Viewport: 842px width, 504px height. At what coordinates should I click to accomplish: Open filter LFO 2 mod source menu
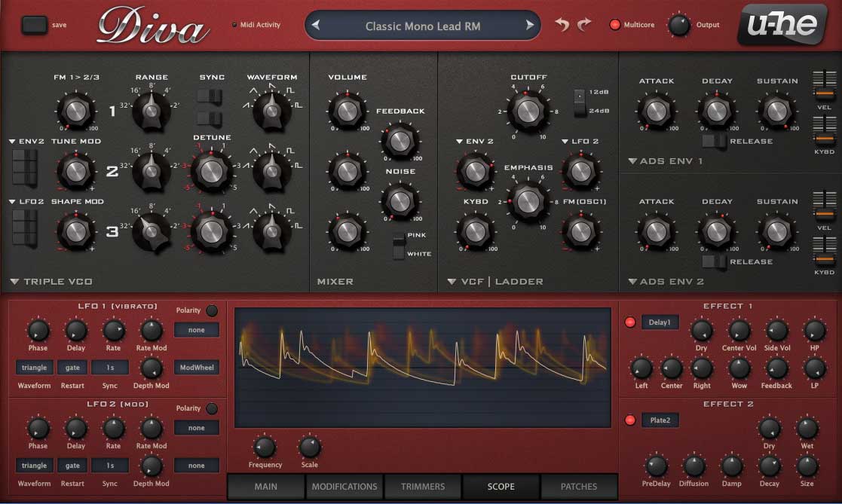point(580,141)
